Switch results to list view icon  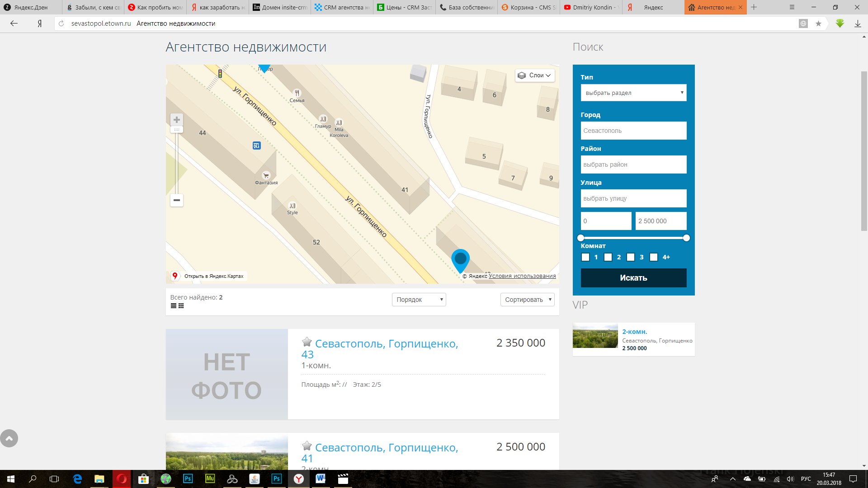coord(174,306)
